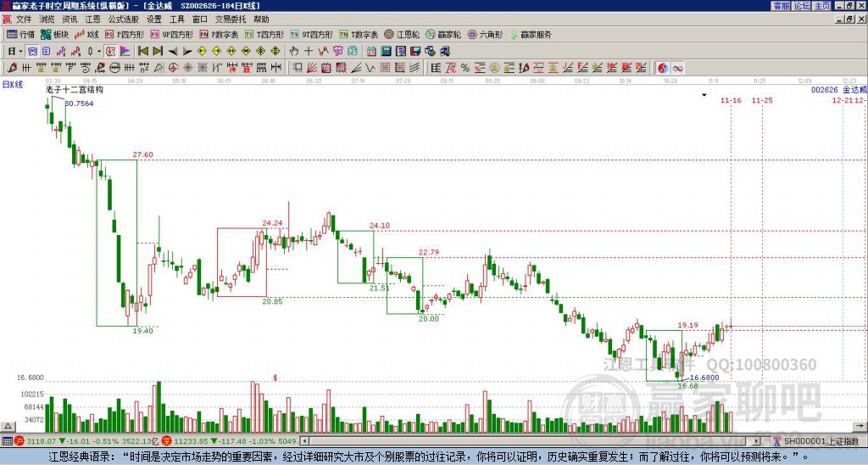
Task: Click horizontal scrollbar right arrow
Action: 757,441
